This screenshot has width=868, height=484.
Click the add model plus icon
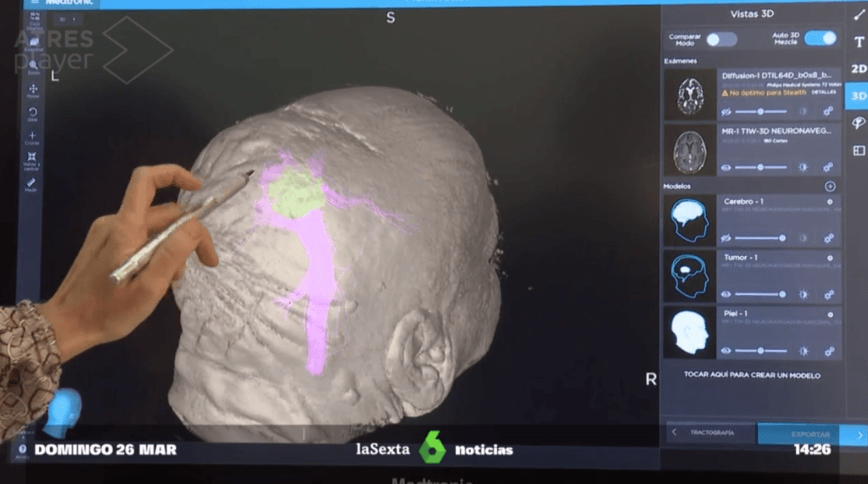(830, 186)
